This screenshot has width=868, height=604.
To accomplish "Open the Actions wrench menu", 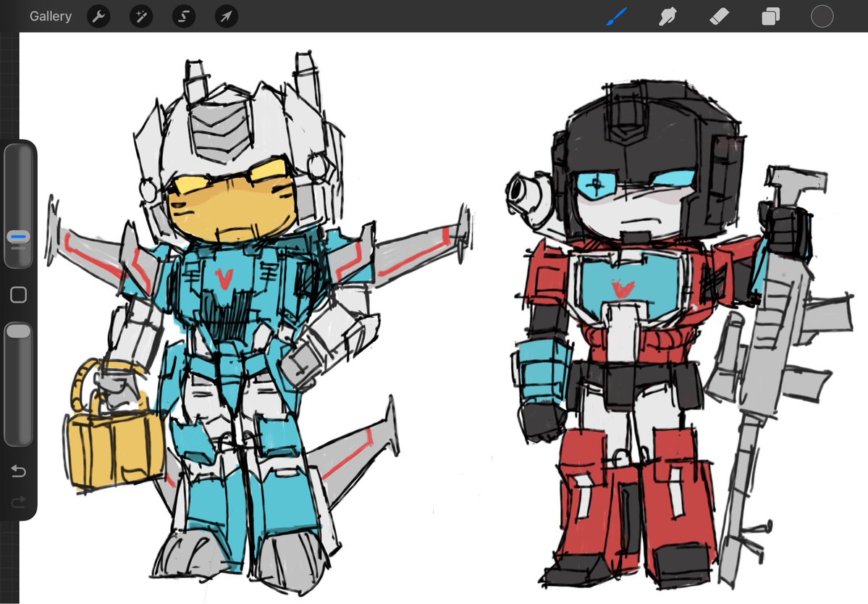I will (98, 16).
